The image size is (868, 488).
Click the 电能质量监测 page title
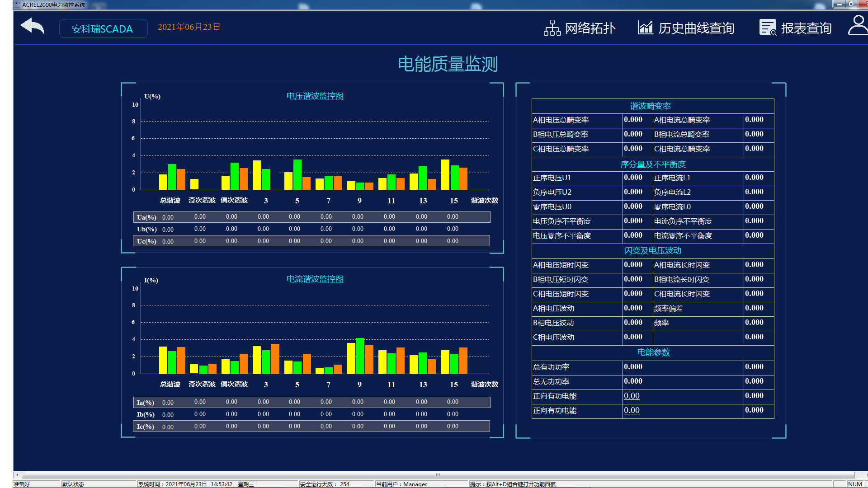[x=448, y=64]
